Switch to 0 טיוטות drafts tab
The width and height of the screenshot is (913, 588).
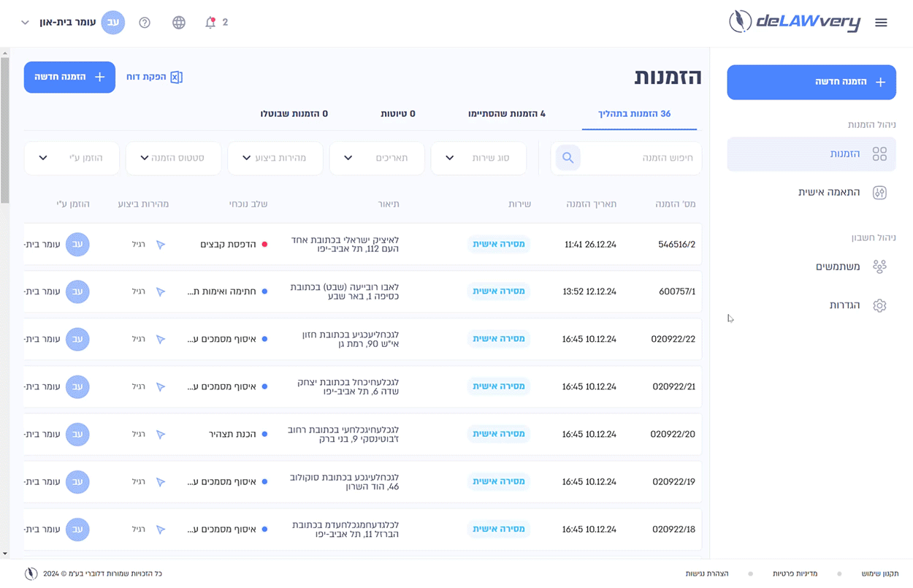[397, 114]
